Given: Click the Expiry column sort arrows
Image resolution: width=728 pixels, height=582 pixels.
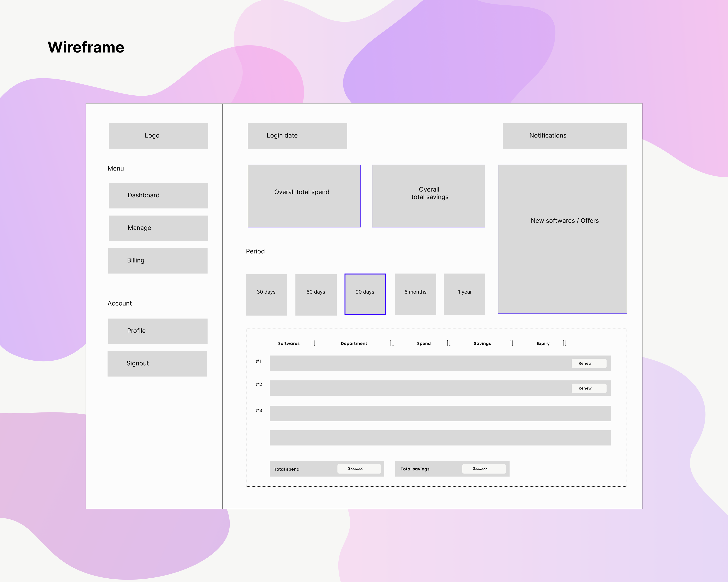Looking at the screenshot, I should (x=565, y=343).
